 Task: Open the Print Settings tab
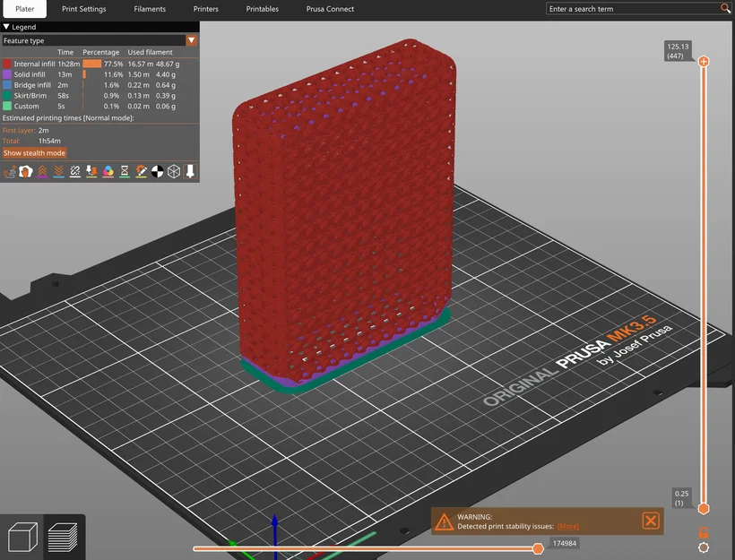tap(84, 9)
